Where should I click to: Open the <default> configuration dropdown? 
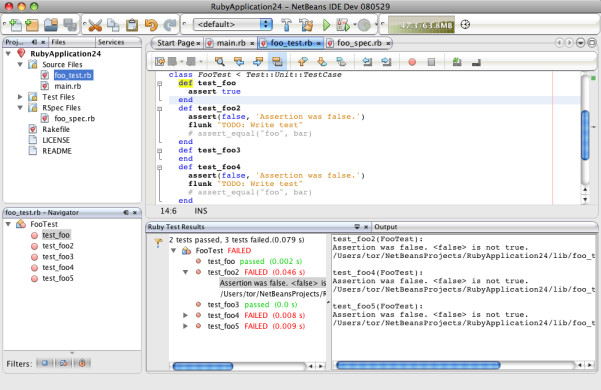[233, 25]
